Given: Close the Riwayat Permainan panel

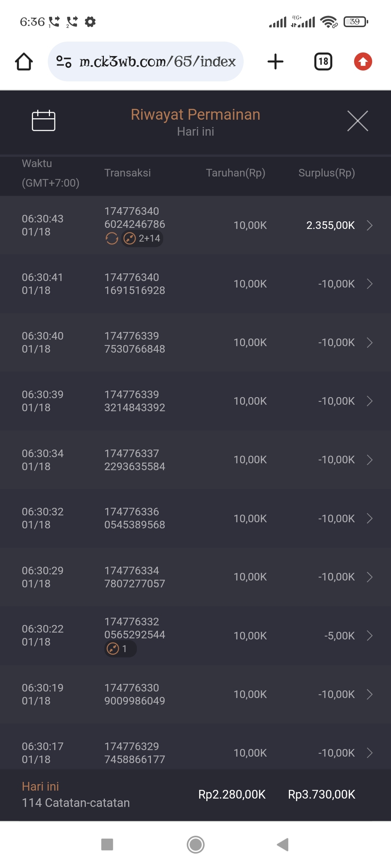Looking at the screenshot, I should [x=357, y=121].
